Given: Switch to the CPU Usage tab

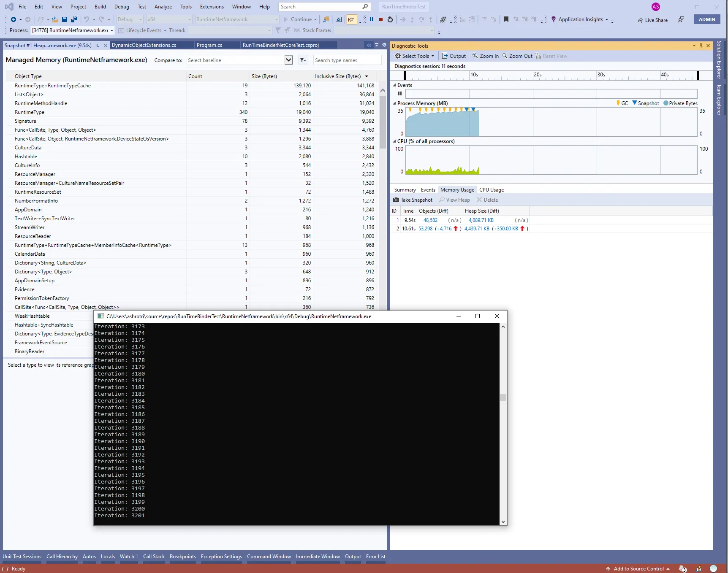Looking at the screenshot, I should pos(491,190).
